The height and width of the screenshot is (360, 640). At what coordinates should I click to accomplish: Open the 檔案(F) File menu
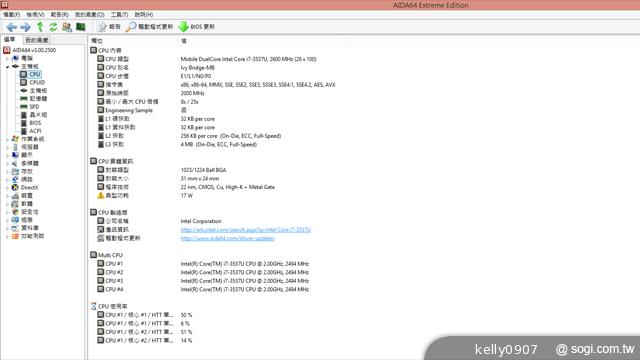click(11, 15)
